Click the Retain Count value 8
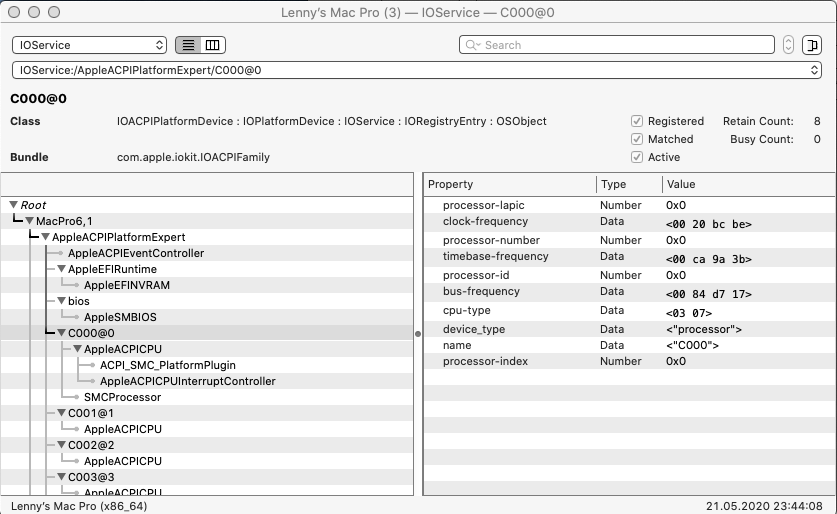Viewport: 837px width, 514px height. tap(817, 121)
